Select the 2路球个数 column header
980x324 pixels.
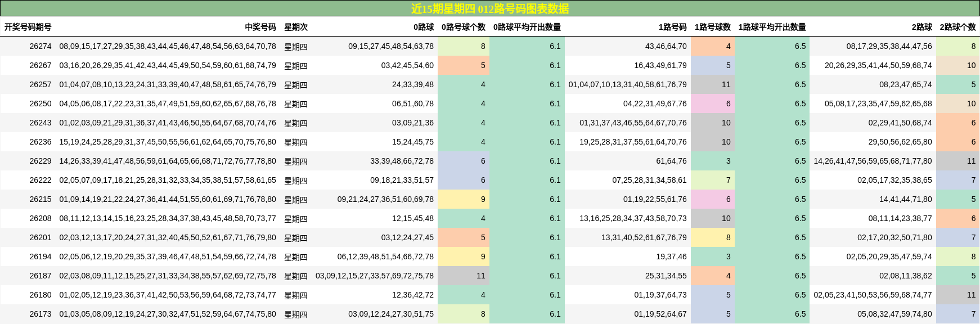click(958, 27)
